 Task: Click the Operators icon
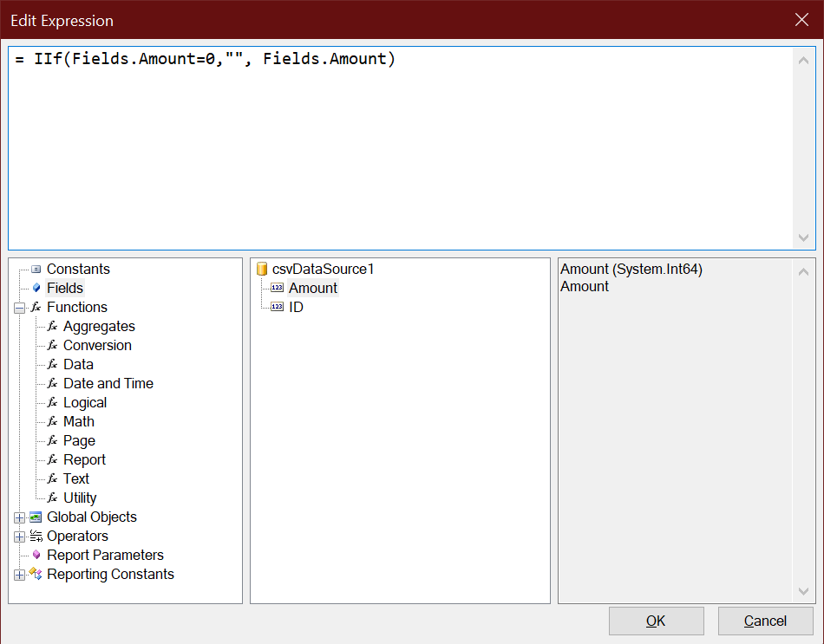[36, 536]
